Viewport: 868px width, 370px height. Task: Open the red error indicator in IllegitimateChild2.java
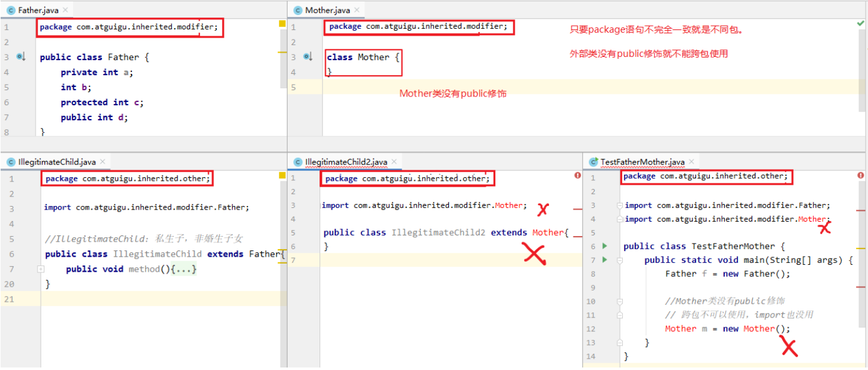[x=577, y=176]
